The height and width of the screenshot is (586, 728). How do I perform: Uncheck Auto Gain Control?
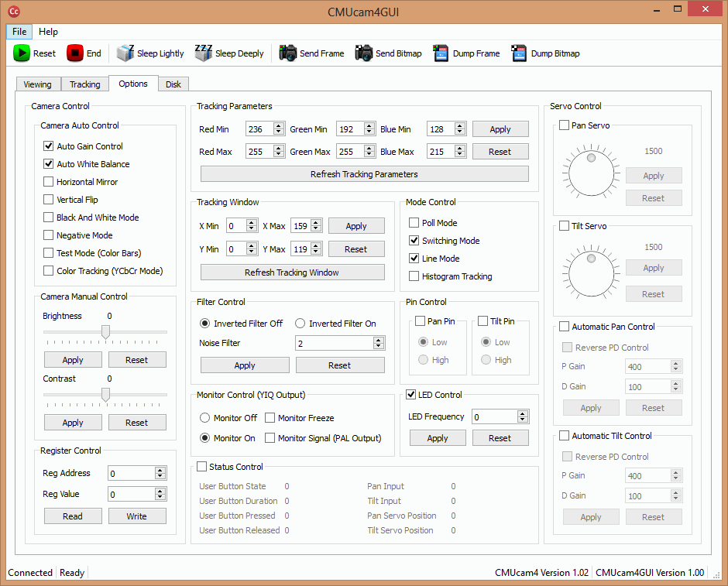[48, 146]
